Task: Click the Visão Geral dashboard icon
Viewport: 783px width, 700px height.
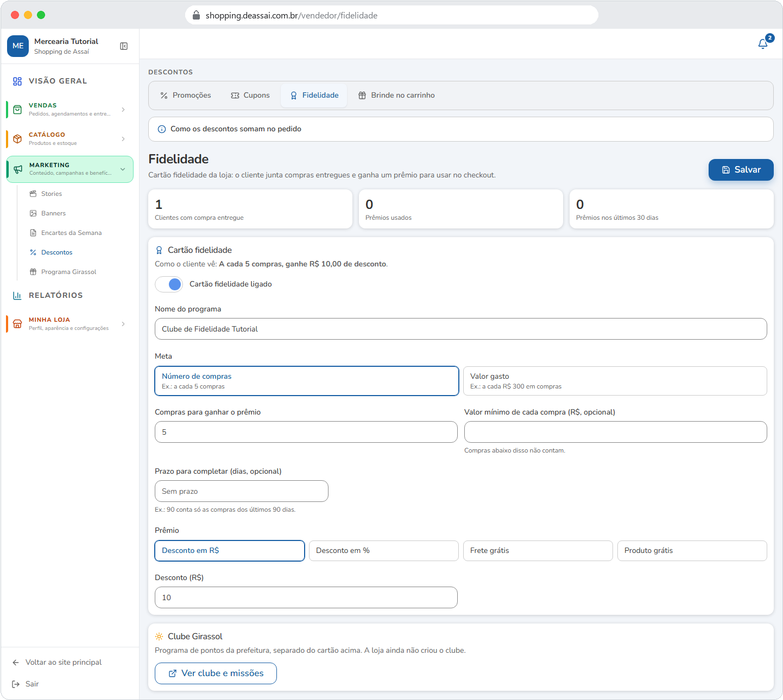Action: coord(17,81)
